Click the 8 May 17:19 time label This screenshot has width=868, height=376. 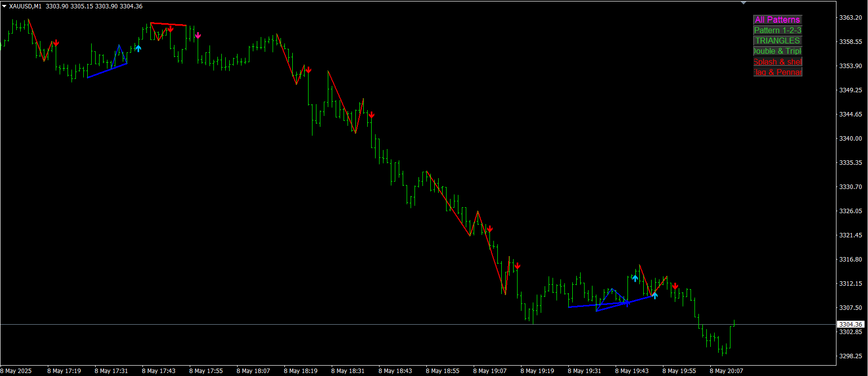pyautogui.click(x=64, y=371)
